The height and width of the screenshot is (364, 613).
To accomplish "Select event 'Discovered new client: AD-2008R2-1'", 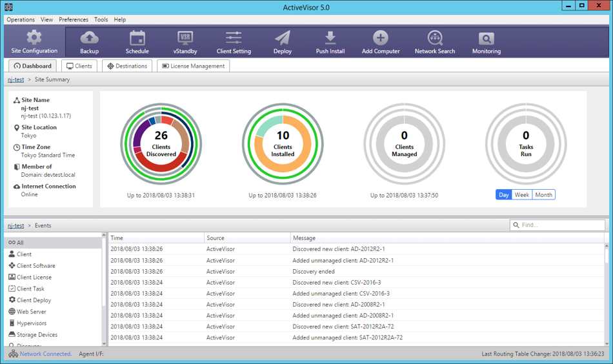I will (x=356, y=304).
